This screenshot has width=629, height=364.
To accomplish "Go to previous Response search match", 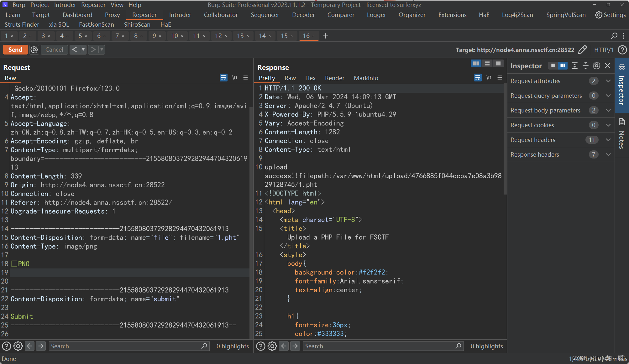I will [284, 346].
